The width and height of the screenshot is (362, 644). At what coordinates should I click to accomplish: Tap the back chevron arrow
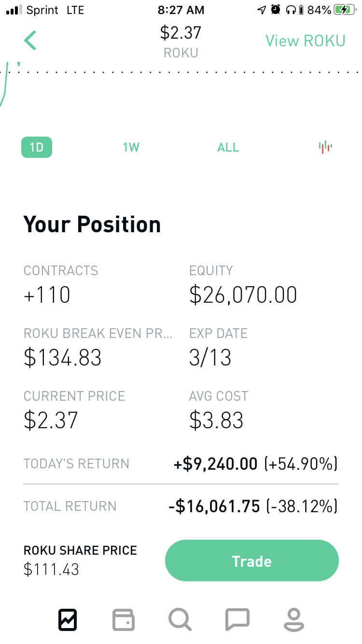(30, 41)
